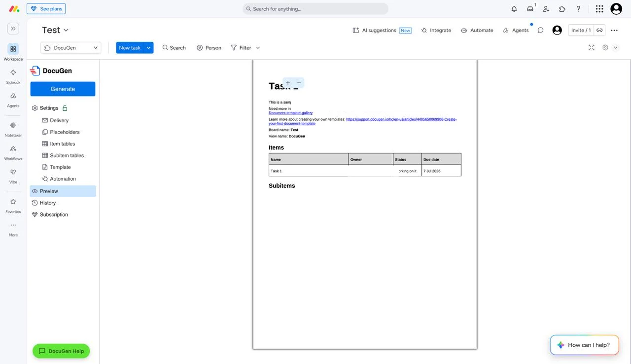The width and height of the screenshot is (631, 364).
Task: Open the user profile avatar in top bar
Action: 616,9
